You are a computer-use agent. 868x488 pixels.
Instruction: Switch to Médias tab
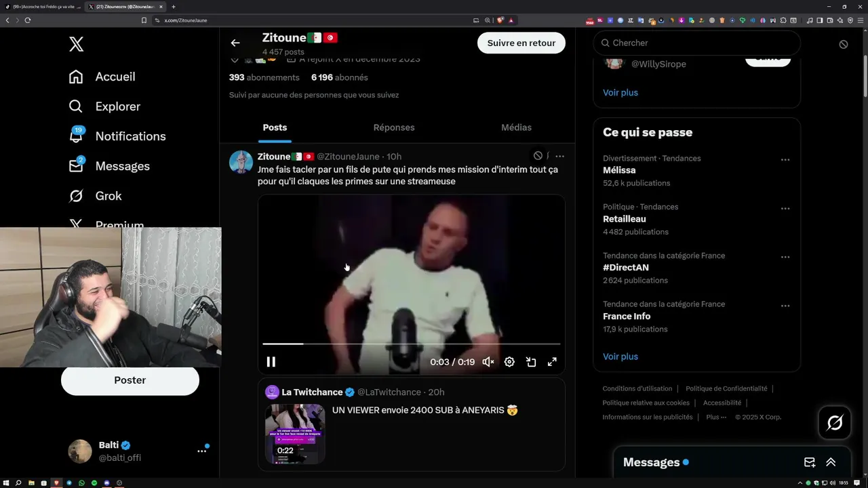516,127
